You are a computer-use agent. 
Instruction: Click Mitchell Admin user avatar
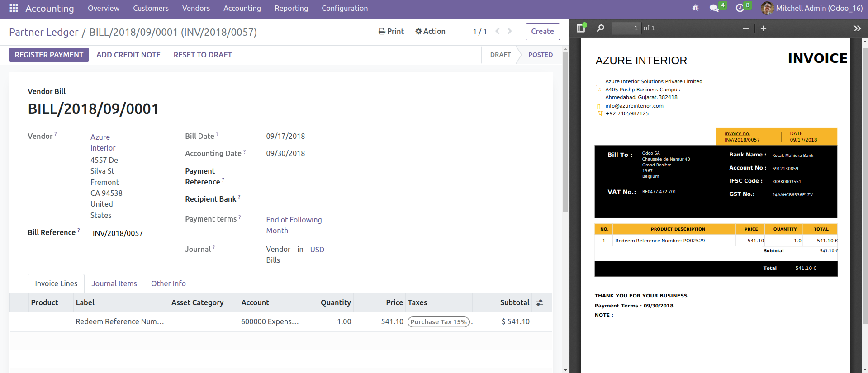(x=767, y=8)
